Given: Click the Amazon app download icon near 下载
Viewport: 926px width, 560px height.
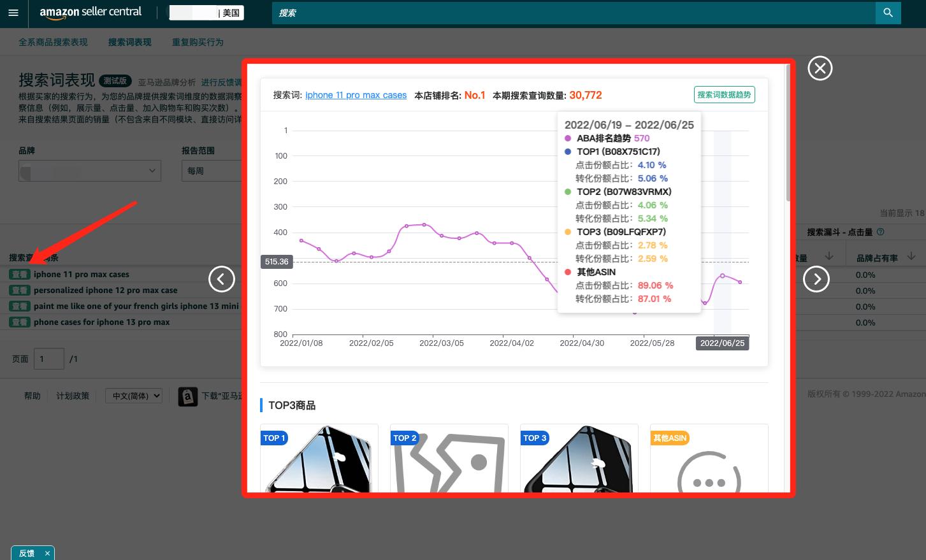Looking at the screenshot, I should pyautogui.click(x=188, y=396).
